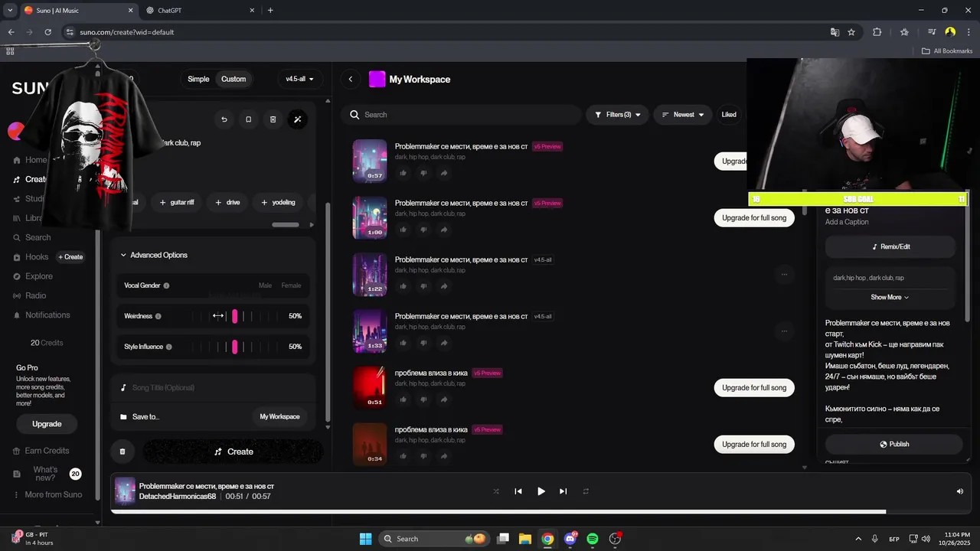Add the guitar riff style tag
980x551 pixels.
pos(176,202)
